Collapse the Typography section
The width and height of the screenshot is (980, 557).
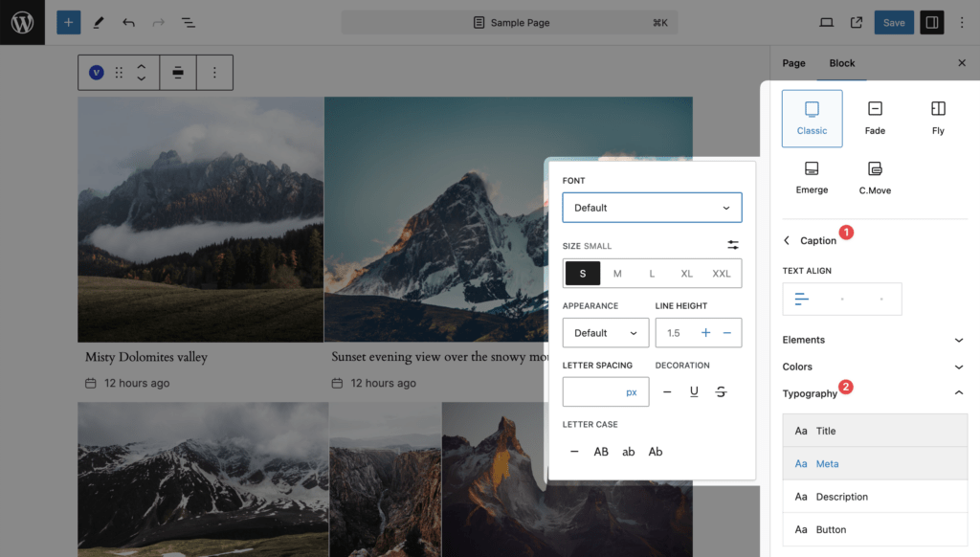[x=875, y=393]
